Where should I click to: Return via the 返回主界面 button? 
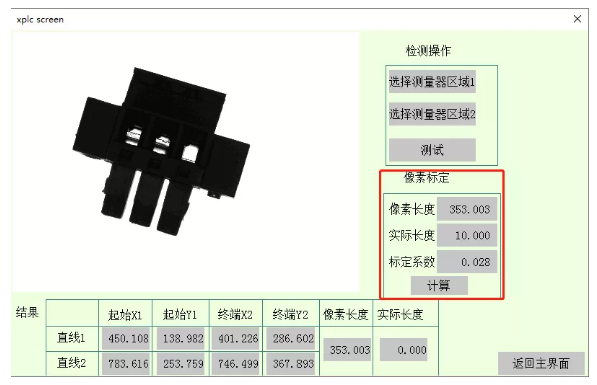tap(541, 363)
